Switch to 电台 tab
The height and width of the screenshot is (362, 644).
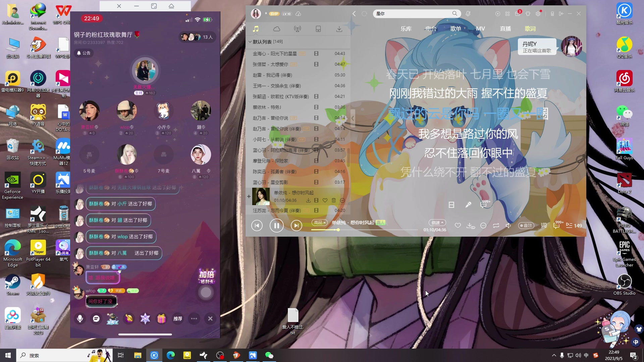pyautogui.click(x=431, y=29)
